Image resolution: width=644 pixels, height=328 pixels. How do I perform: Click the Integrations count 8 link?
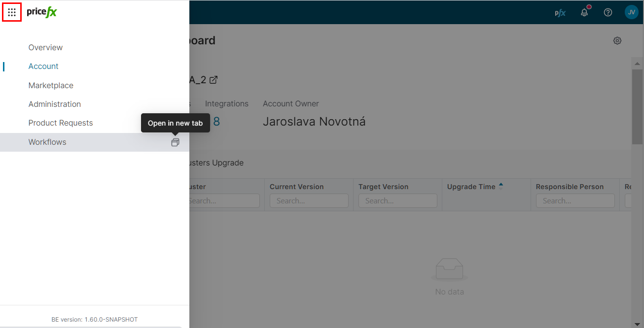(216, 122)
